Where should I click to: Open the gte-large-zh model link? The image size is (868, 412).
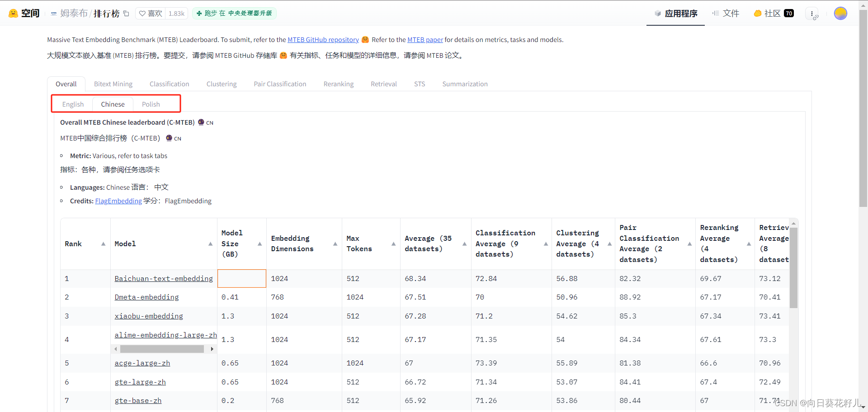click(x=140, y=382)
